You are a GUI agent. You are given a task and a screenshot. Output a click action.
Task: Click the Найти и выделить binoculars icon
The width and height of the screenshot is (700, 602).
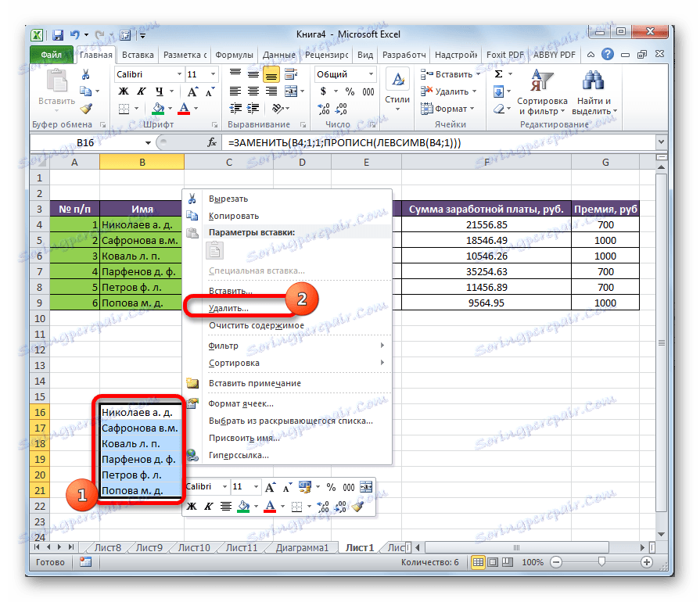(x=593, y=81)
